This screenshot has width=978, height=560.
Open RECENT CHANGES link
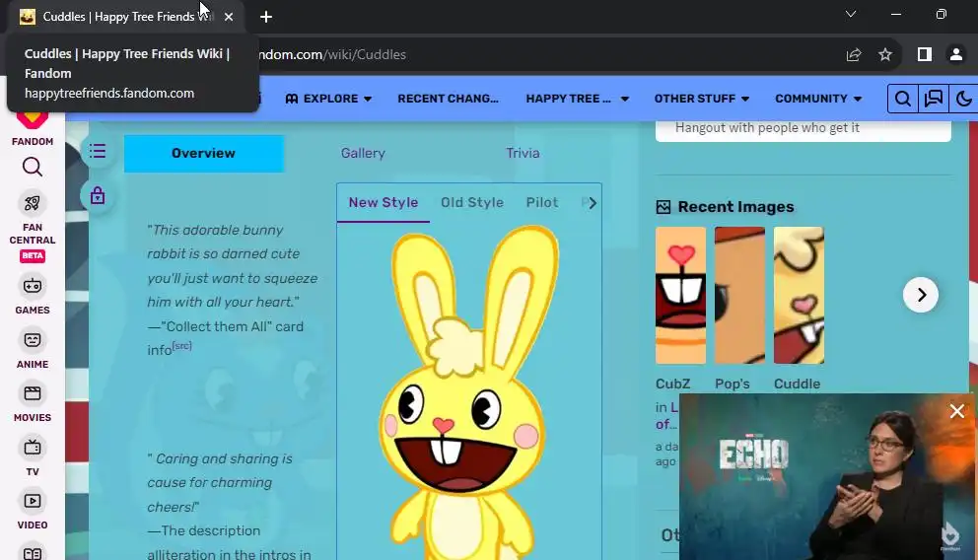(x=448, y=99)
